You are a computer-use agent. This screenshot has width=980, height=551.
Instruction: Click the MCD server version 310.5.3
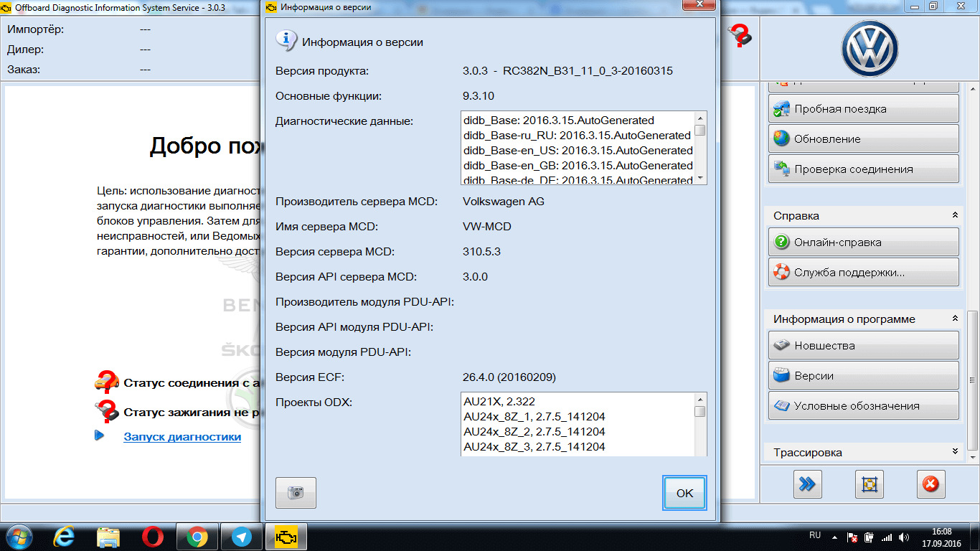482,252
